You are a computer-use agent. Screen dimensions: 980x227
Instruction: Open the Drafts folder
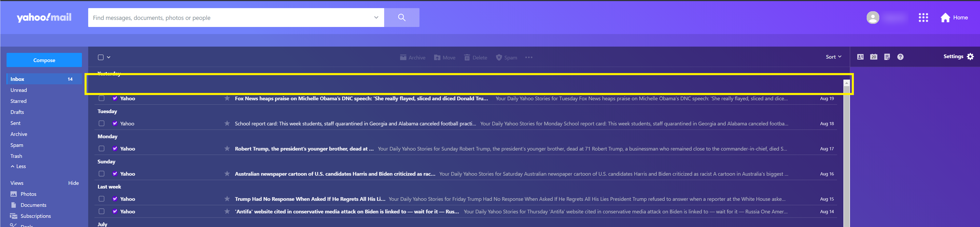(x=17, y=112)
